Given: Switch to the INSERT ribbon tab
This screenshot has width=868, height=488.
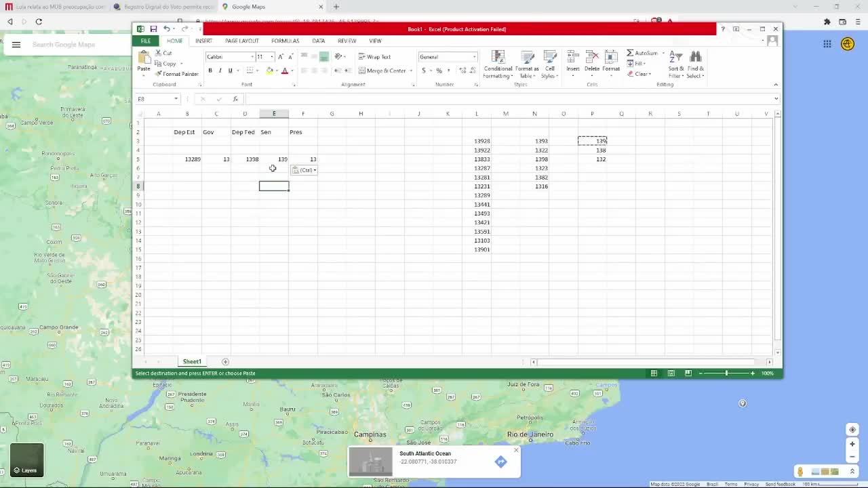Looking at the screenshot, I should (x=203, y=41).
